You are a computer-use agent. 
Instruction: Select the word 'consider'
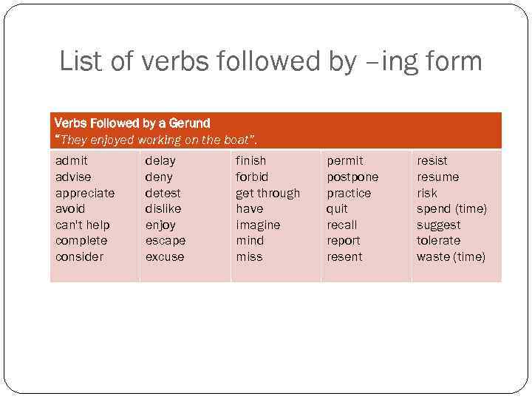[79, 257]
